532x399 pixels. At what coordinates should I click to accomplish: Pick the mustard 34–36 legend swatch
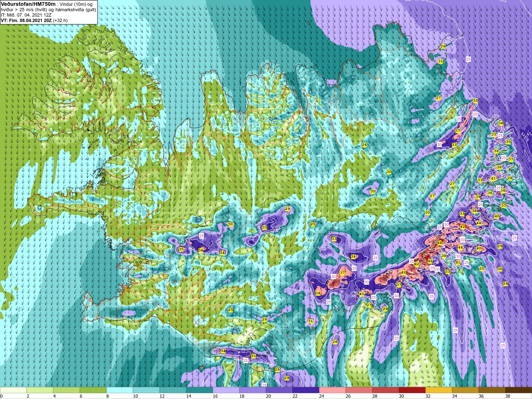coord(465,390)
